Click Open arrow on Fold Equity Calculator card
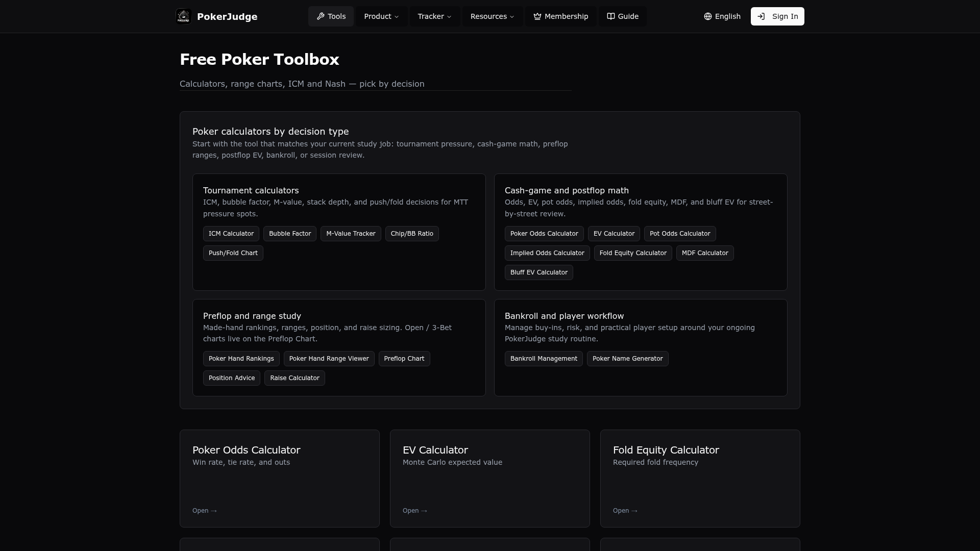Viewport: 980px width, 551px height. [x=625, y=511]
